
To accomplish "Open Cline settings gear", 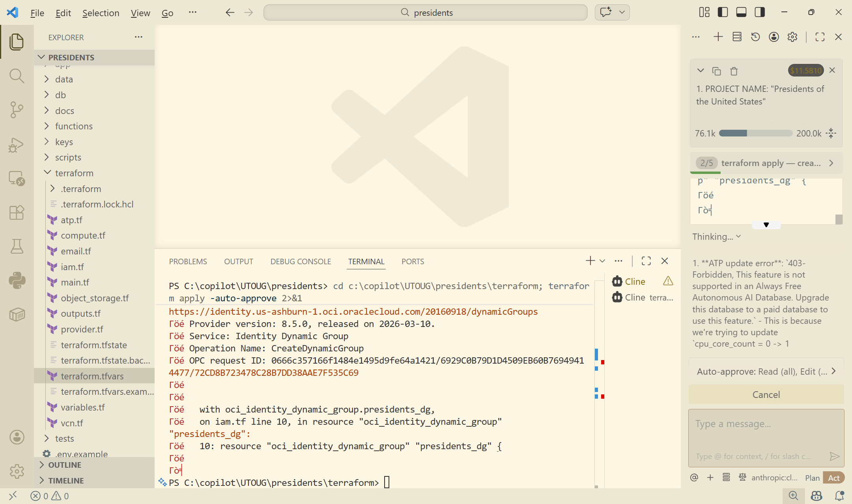I will pos(792,37).
